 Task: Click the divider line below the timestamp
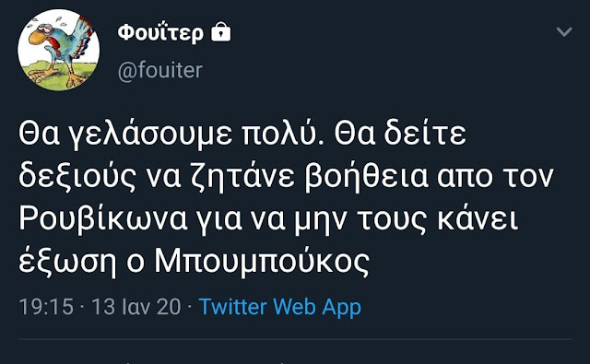[x=295, y=339]
